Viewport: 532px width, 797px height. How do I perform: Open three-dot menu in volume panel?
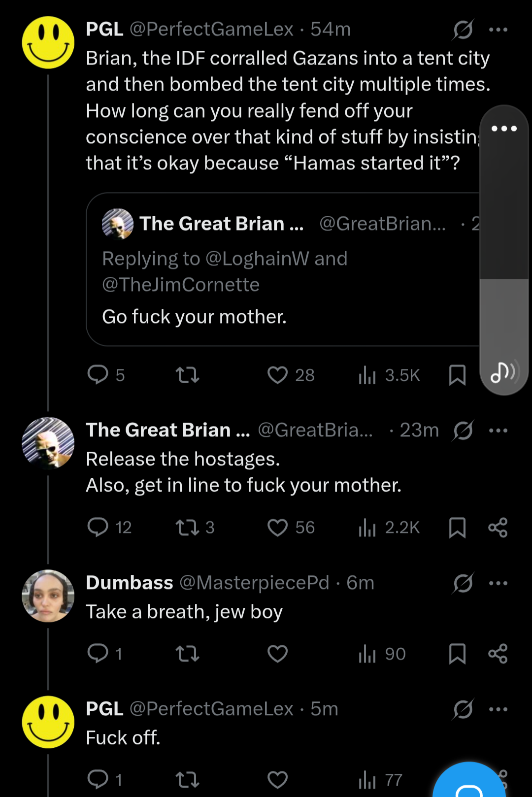tap(504, 129)
